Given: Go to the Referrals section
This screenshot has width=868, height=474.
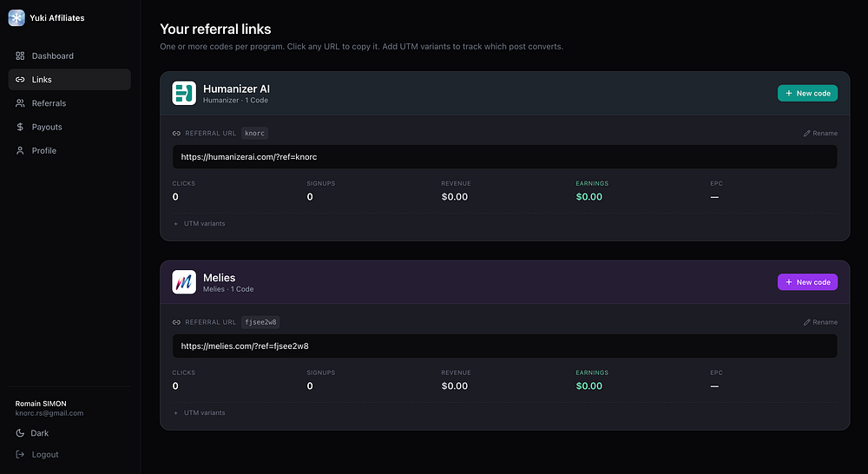Looking at the screenshot, I should 49,103.
